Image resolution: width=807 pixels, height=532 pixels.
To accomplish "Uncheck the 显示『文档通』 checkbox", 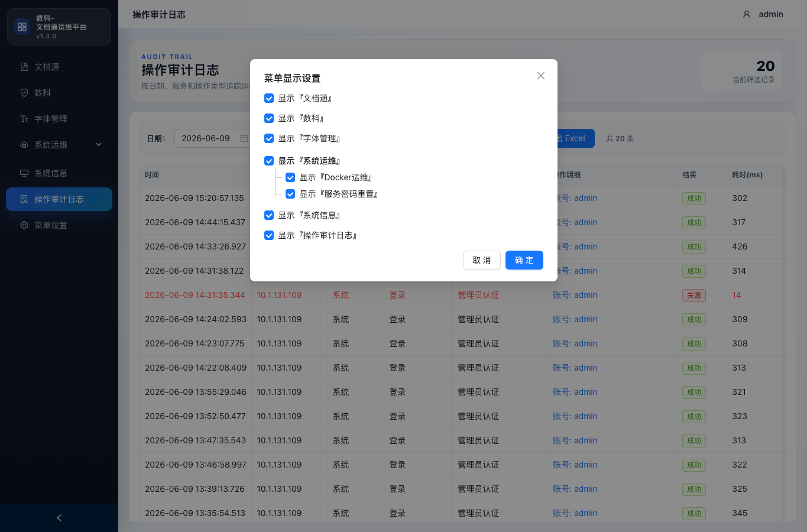I will point(269,98).
